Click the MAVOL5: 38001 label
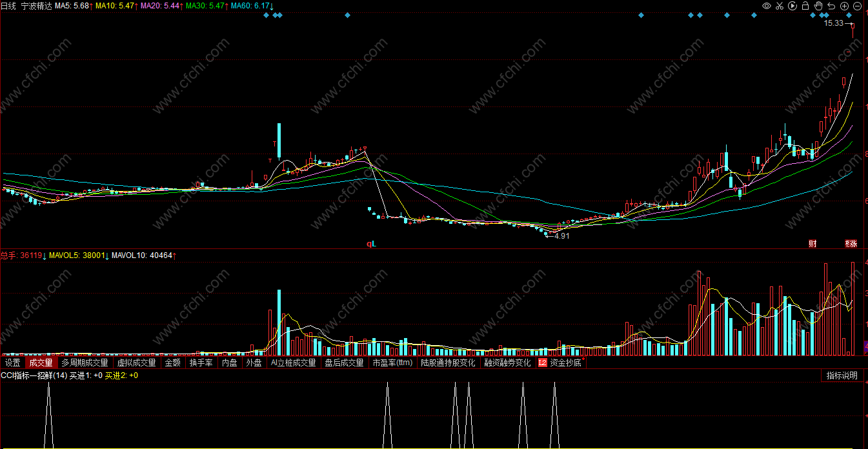 [78, 255]
